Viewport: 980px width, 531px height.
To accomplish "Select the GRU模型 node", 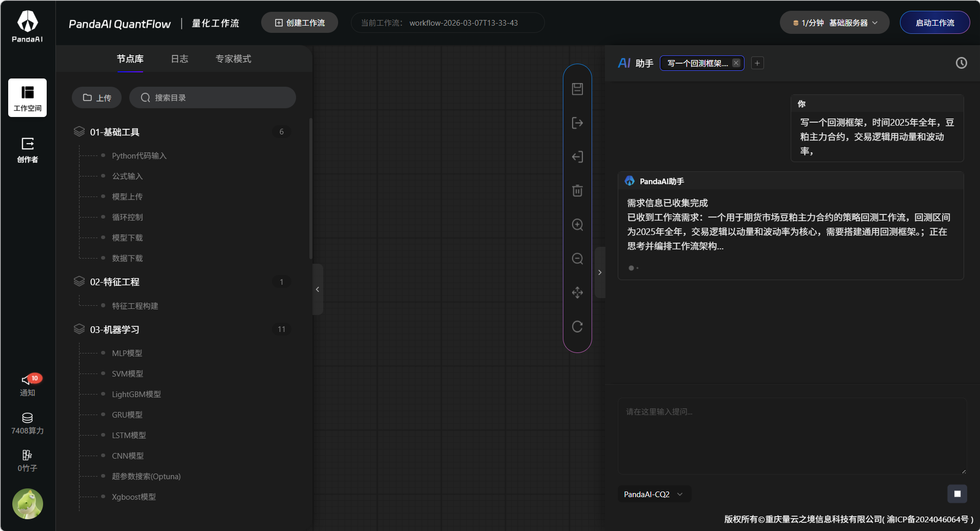I will [127, 415].
